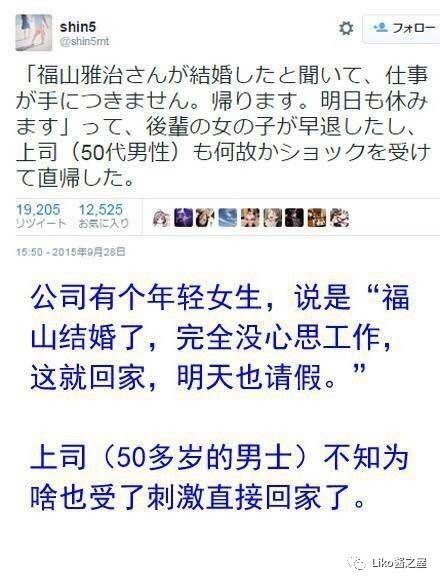Open the eighth retweeter avatar
The image size is (440, 582).
tap(317, 218)
